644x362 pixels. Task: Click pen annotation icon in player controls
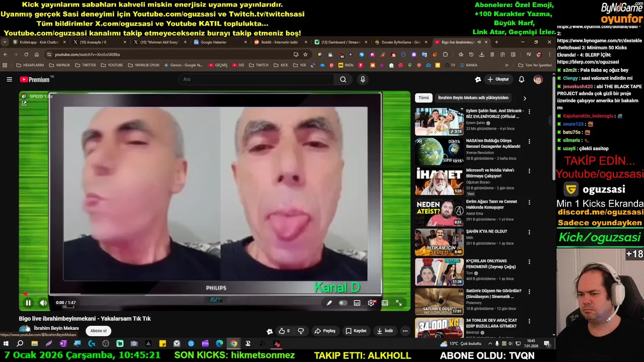[x=329, y=303]
